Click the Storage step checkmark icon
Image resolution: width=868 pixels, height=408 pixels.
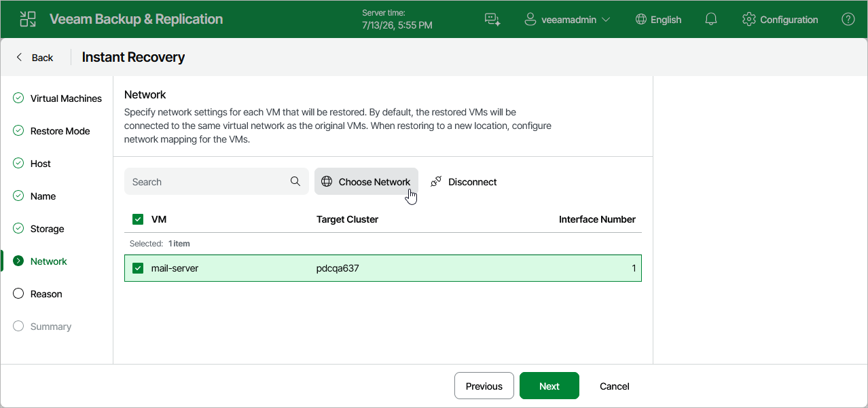18,228
